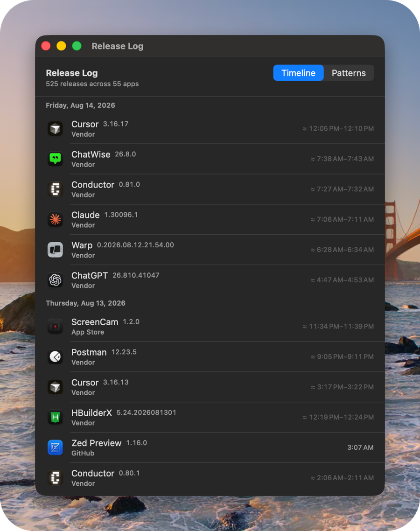Click the Claude starburst app icon
Screen dimensions: 420x531
[55, 219]
